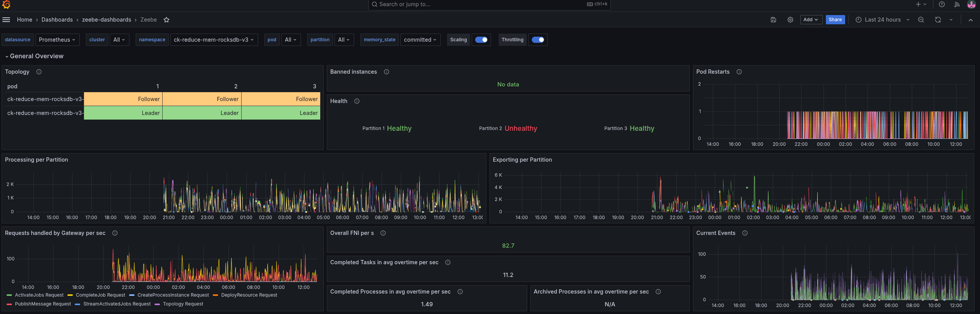This screenshot has height=314, width=980.
Task: Open the pod All dropdown
Action: pos(291,40)
